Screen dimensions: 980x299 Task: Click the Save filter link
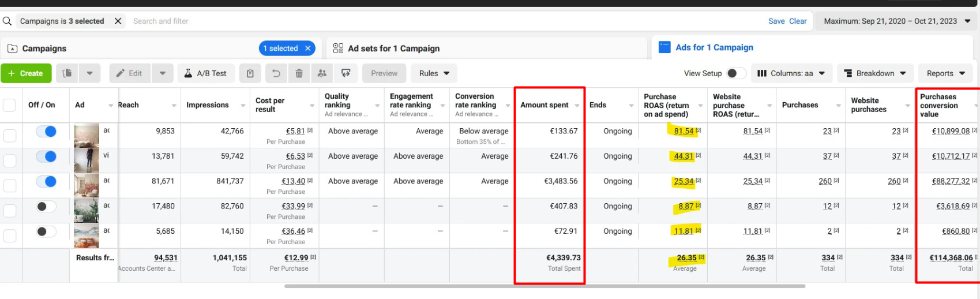pyautogui.click(x=776, y=21)
